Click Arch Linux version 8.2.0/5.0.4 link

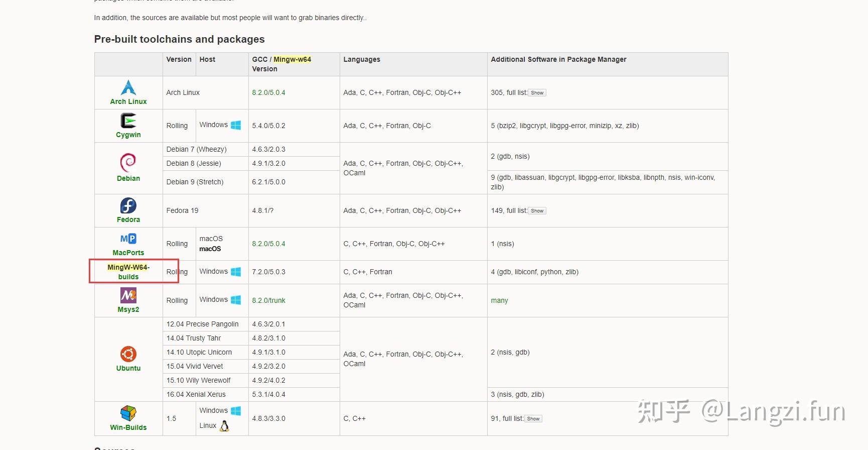[268, 93]
